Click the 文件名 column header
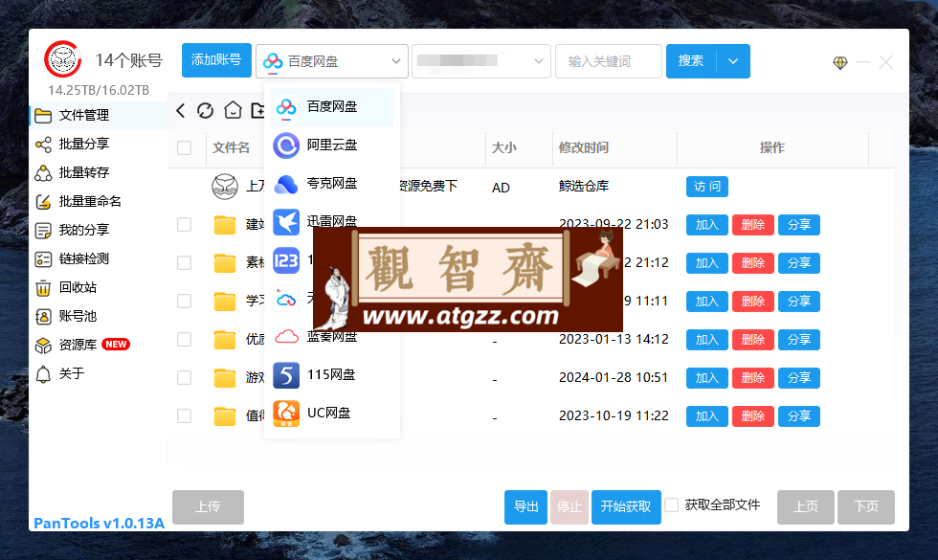 pos(231,147)
